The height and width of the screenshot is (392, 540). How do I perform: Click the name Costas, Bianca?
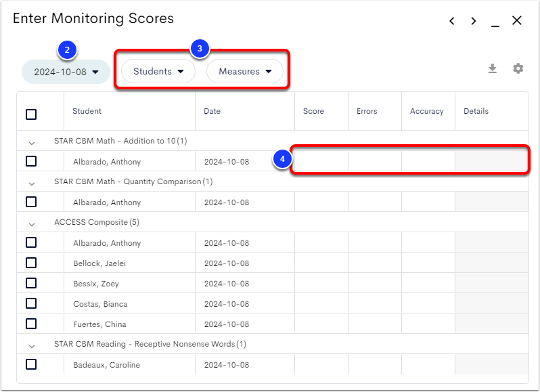[x=100, y=304]
